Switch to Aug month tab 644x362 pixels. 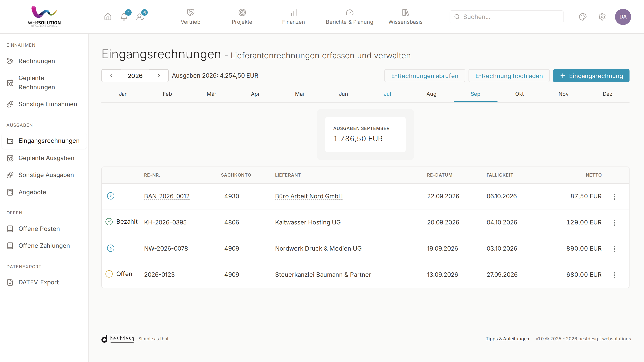431,94
